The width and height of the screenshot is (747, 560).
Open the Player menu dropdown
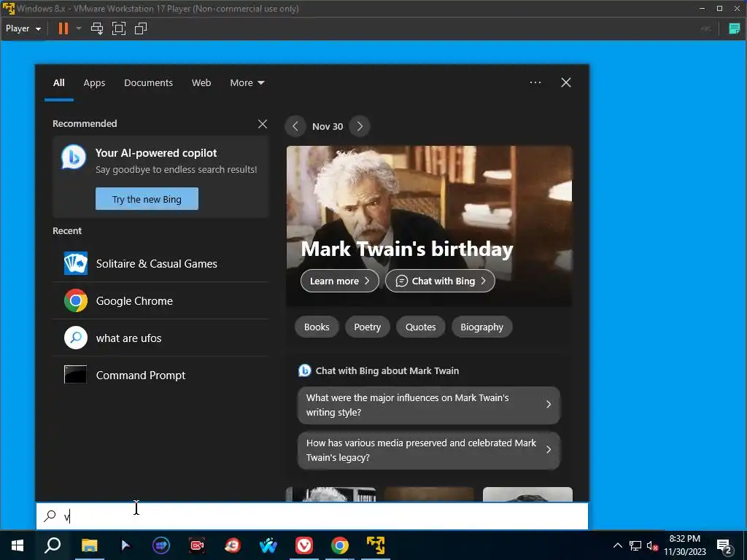(x=23, y=28)
